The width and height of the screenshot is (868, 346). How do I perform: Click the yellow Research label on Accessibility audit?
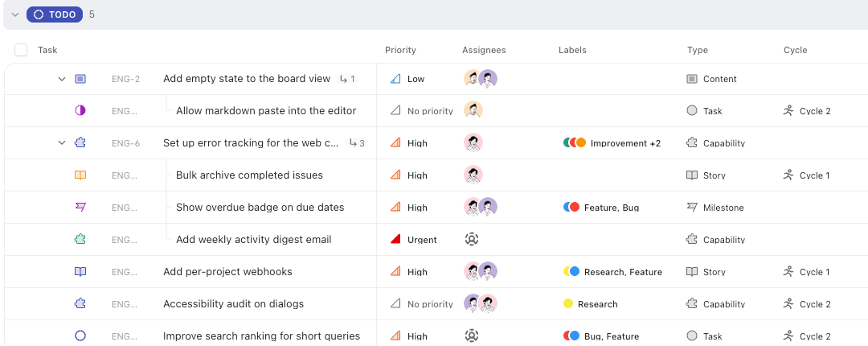[x=590, y=304]
